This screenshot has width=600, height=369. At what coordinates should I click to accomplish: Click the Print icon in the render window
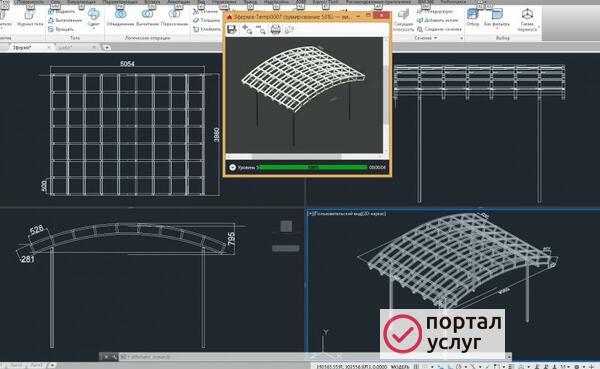(x=275, y=29)
